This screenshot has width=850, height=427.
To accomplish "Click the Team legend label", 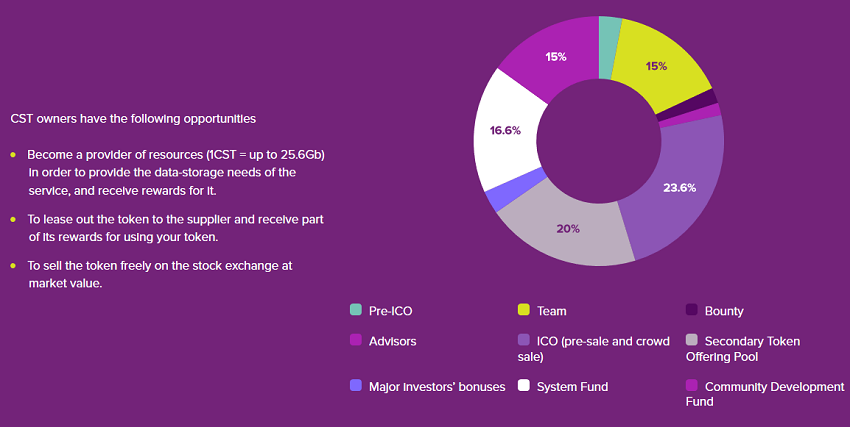I will [551, 311].
